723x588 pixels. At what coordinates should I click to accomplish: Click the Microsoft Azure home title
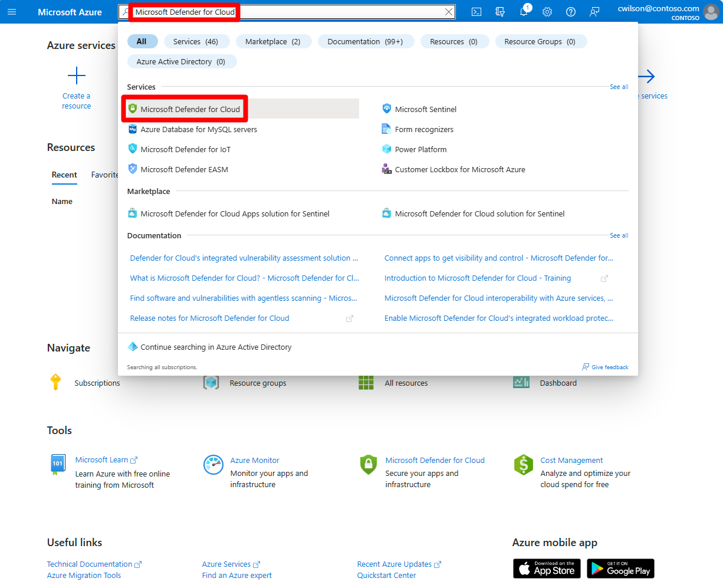coord(70,12)
